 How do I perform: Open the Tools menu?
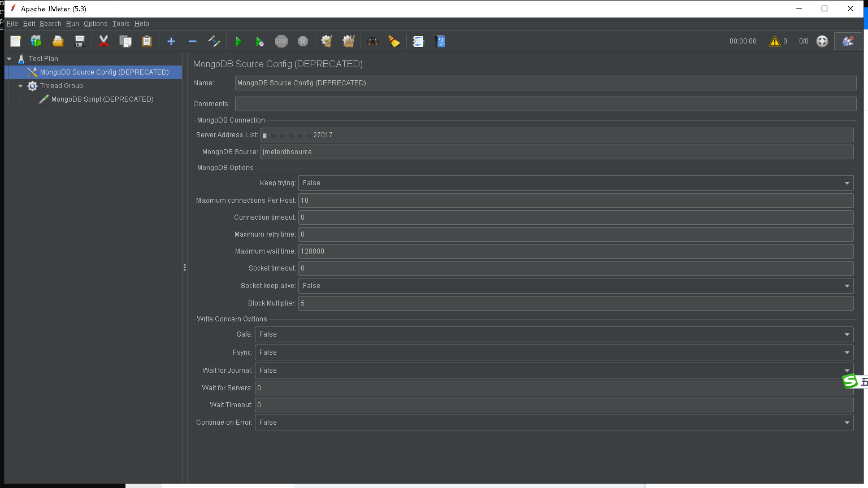[x=121, y=24]
